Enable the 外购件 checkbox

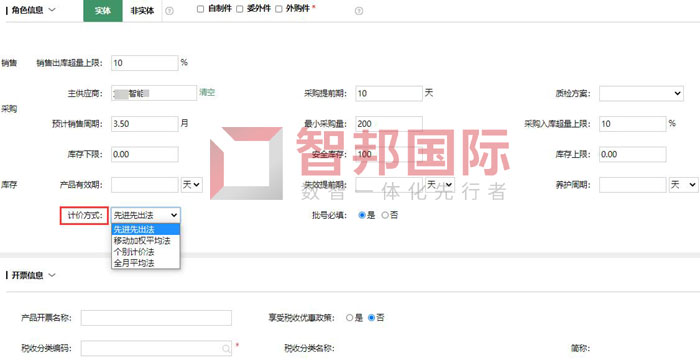(x=279, y=9)
